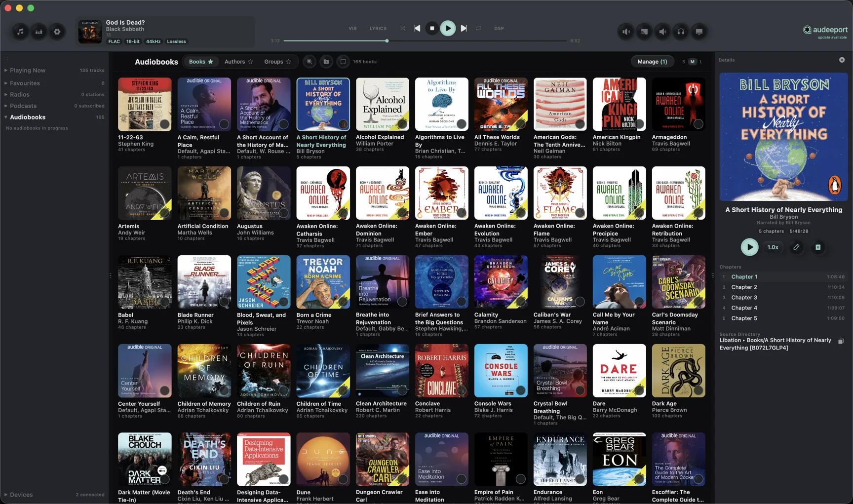853x504 pixels.
Task: Toggle repeat mode icon
Action: coord(478,28)
